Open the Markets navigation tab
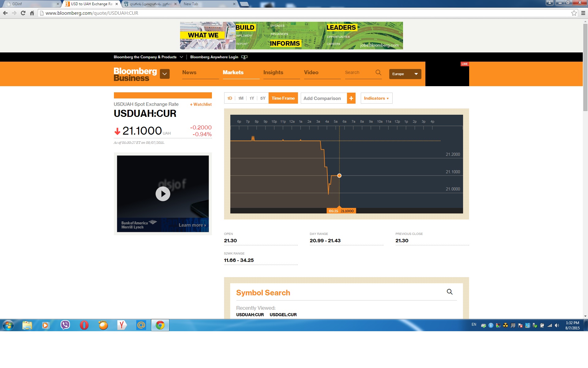Viewport: 588px width, 368px height. pos(233,72)
